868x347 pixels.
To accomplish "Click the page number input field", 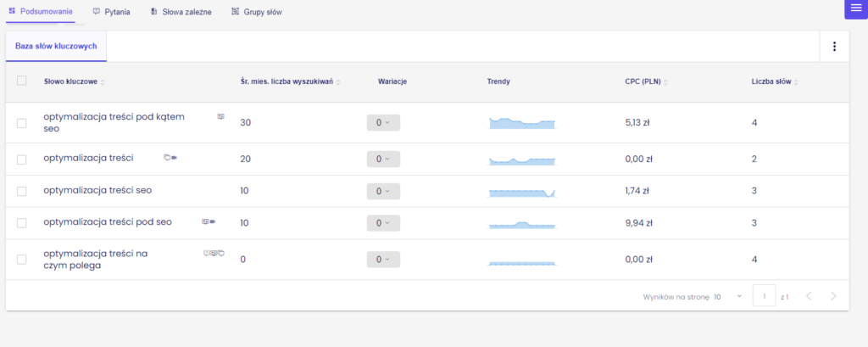I will (x=764, y=296).
